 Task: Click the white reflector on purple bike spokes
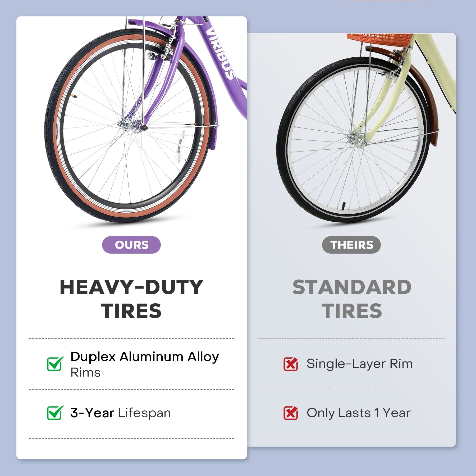tap(180, 146)
